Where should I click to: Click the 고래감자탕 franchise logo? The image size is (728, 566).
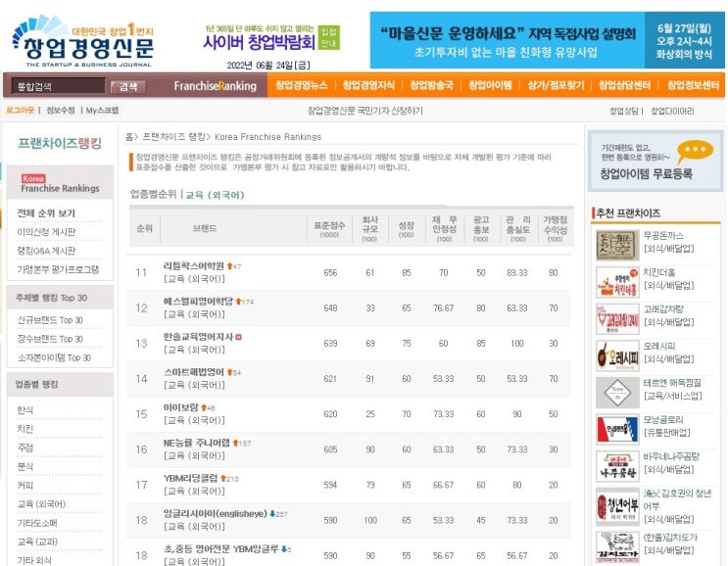pyautogui.click(x=617, y=319)
